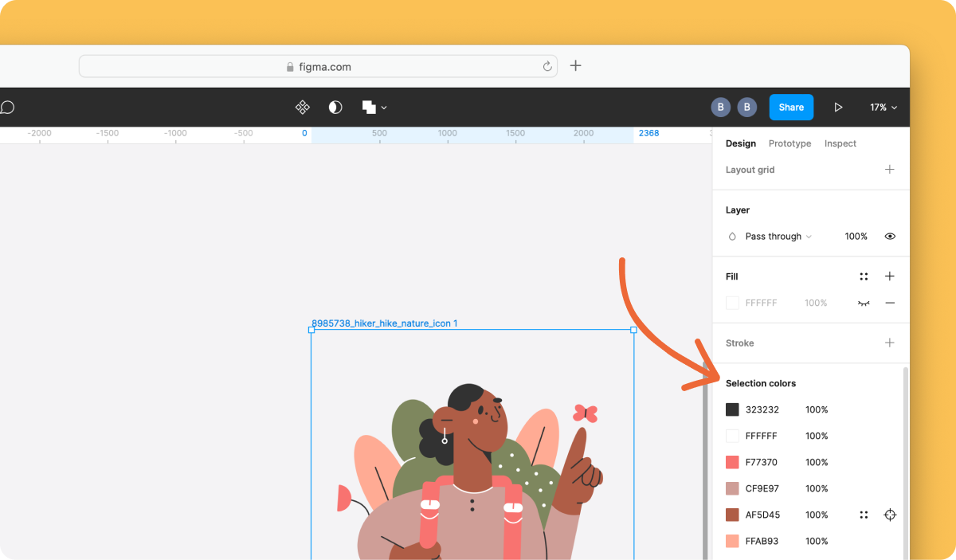Click the blue Share button

791,107
